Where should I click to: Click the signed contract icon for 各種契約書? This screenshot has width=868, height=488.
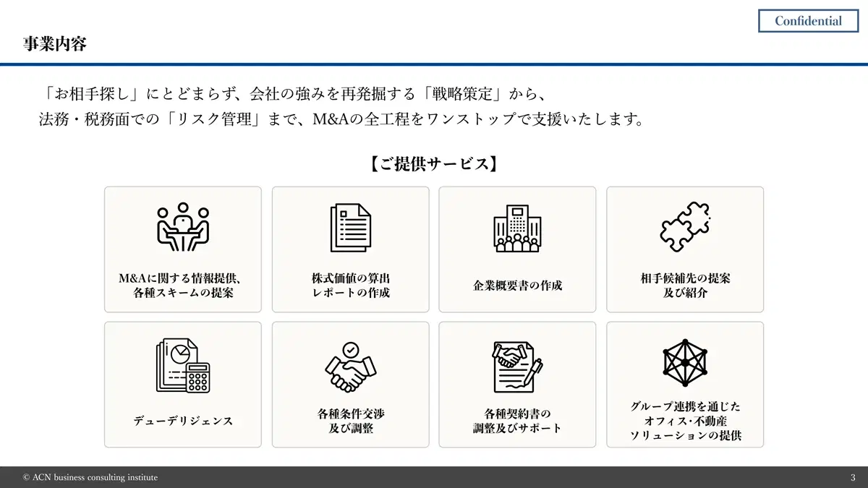pyautogui.click(x=517, y=367)
